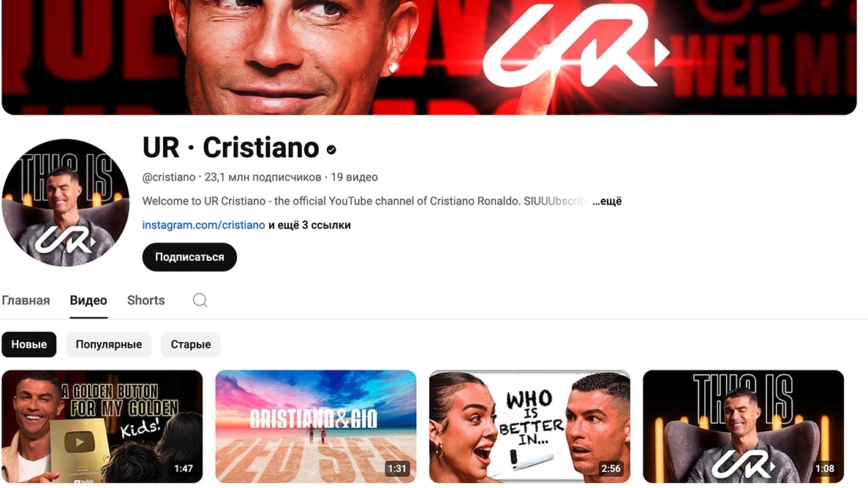Viewport: 868px width, 488px height.
Task: Open the instagram.com/cristiano link
Action: pos(204,225)
